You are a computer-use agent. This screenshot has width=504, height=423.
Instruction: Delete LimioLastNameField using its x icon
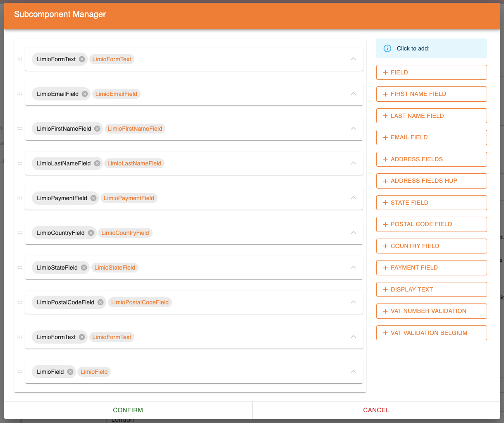pos(97,163)
